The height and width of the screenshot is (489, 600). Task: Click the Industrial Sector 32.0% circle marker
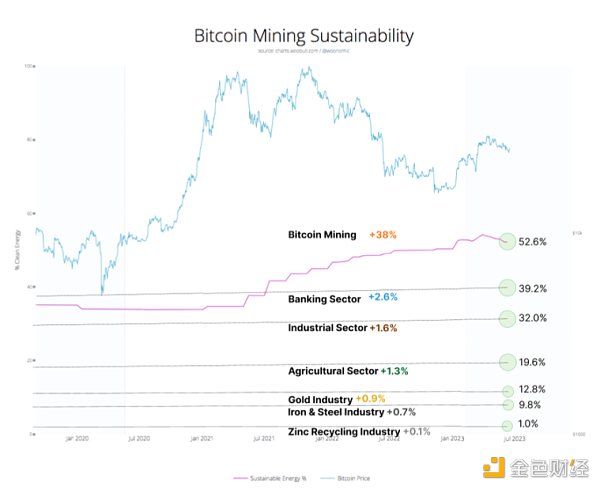tap(507, 318)
